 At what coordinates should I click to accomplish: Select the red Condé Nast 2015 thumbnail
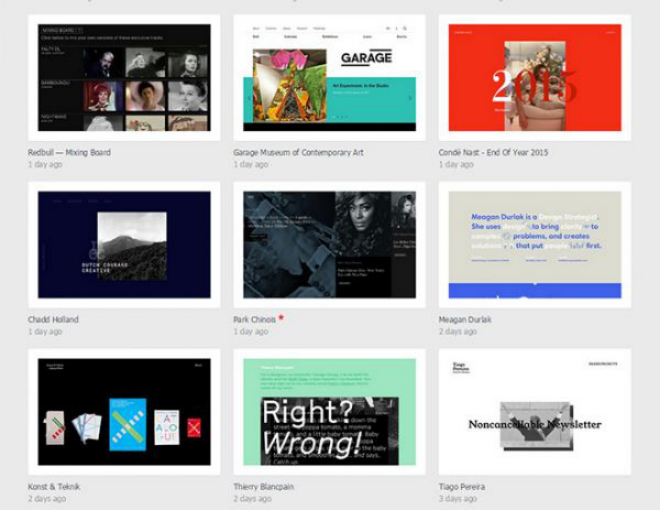point(534,78)
